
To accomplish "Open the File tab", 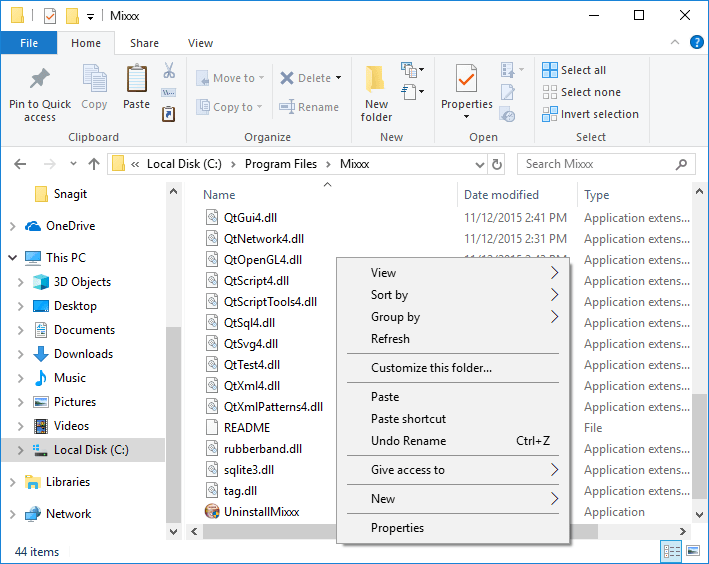I will 29,43.
